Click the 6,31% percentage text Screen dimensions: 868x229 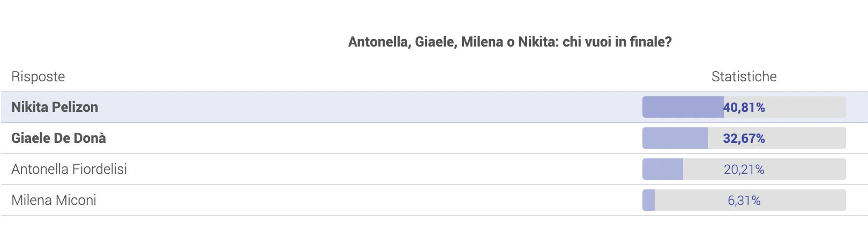744,201
